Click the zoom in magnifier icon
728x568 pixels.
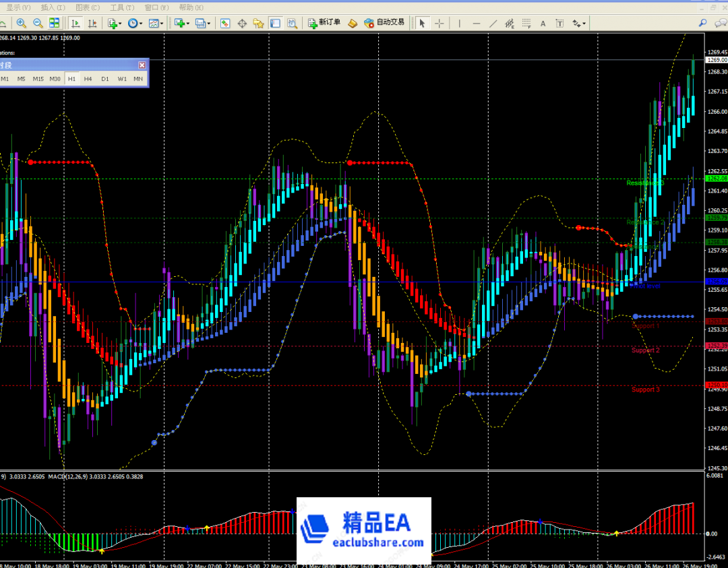point(22,23)
